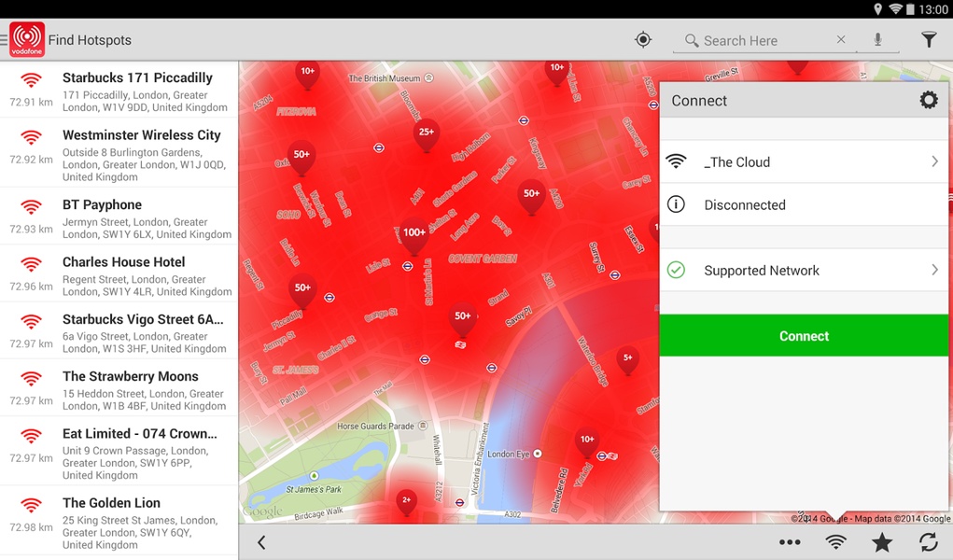Tap St James's Park marker
This screenshot has height=560, width=953.
point(314,475)
